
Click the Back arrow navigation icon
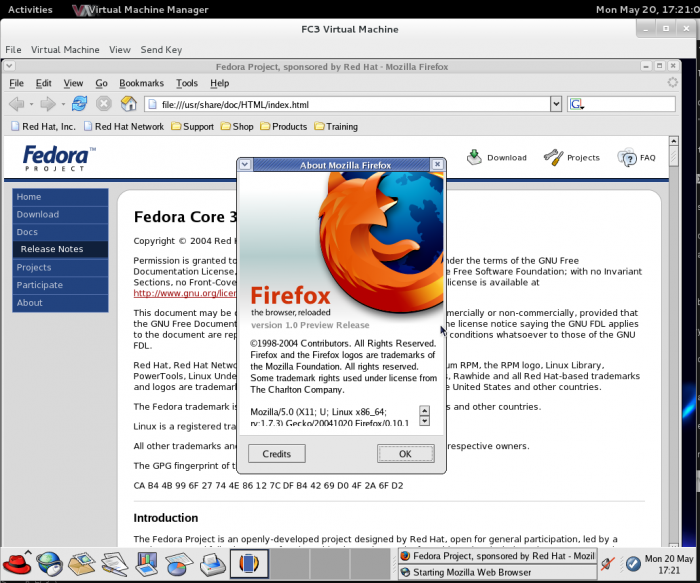(x=17, y=104)
